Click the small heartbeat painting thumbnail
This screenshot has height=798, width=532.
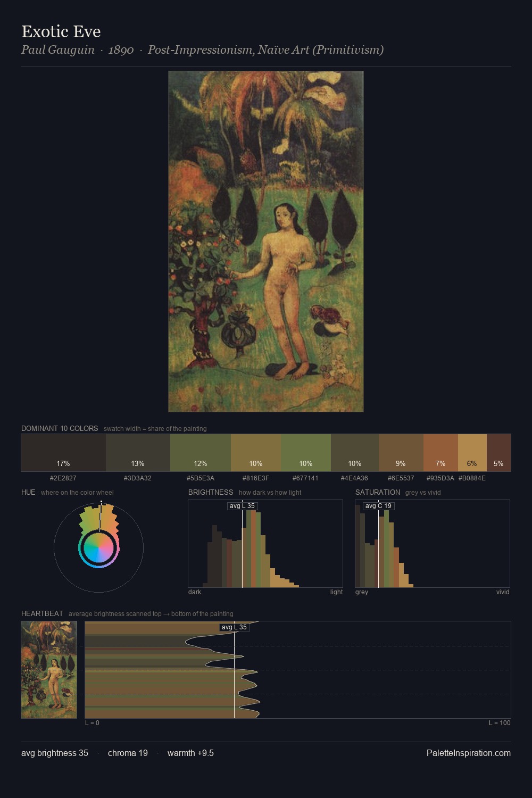coord(49,670)
